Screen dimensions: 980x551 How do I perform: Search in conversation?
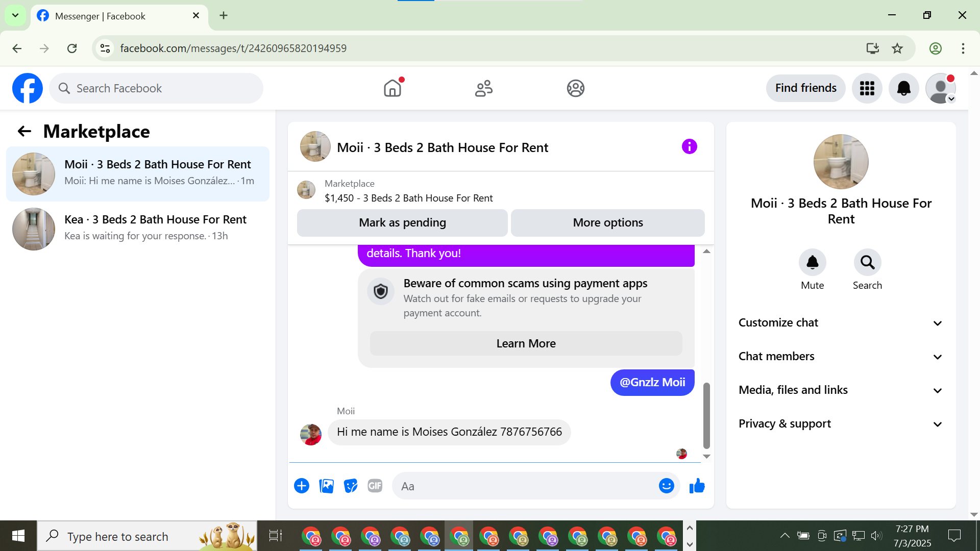(867, 263)
